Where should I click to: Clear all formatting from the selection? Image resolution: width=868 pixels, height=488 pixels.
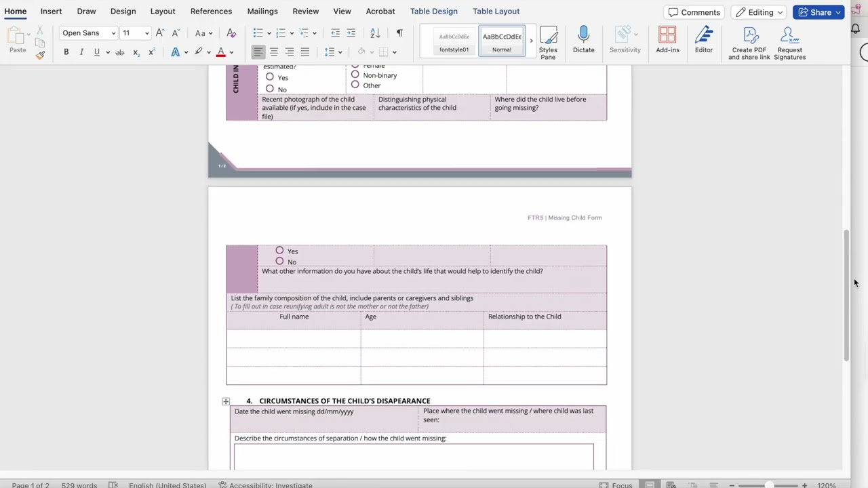pos(231,33)
